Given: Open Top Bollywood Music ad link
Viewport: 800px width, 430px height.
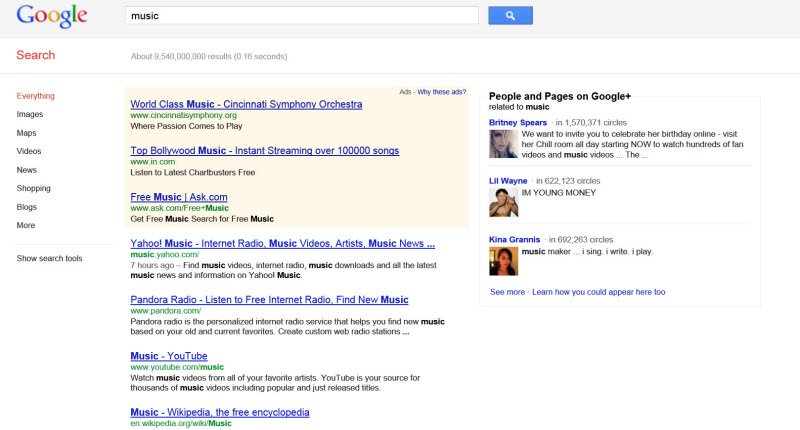Looking at the screenshot, I should (x=264, y=150).
